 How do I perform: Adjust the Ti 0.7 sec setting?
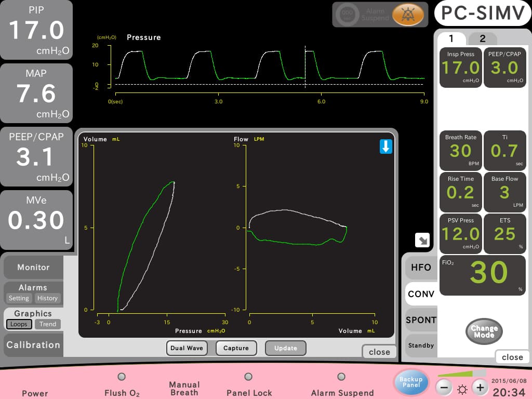(505, 150)
